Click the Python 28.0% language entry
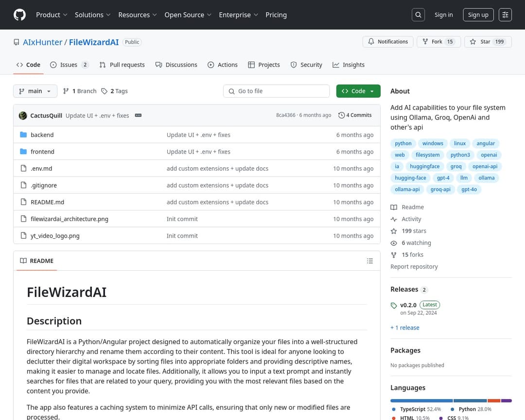 pyautogui.click(x=471, y=409)
